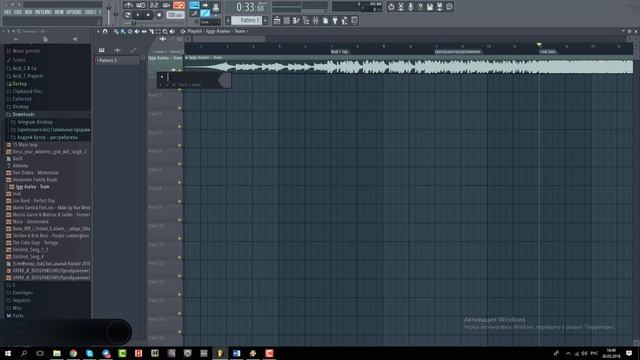
Task: Select Pattern 1 in the picker
Action: point(118,60)
